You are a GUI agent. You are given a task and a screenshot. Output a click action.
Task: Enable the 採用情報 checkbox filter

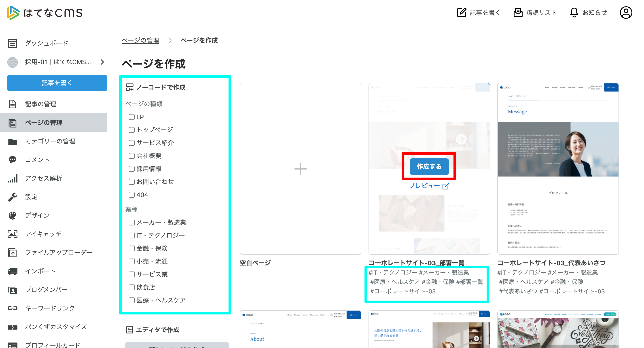pos(131,169)
